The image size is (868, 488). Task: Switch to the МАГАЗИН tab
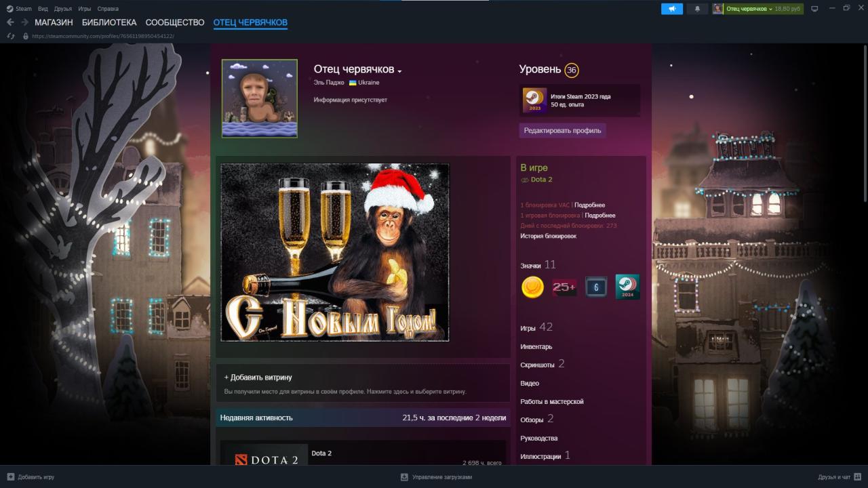tap(54, 22)
